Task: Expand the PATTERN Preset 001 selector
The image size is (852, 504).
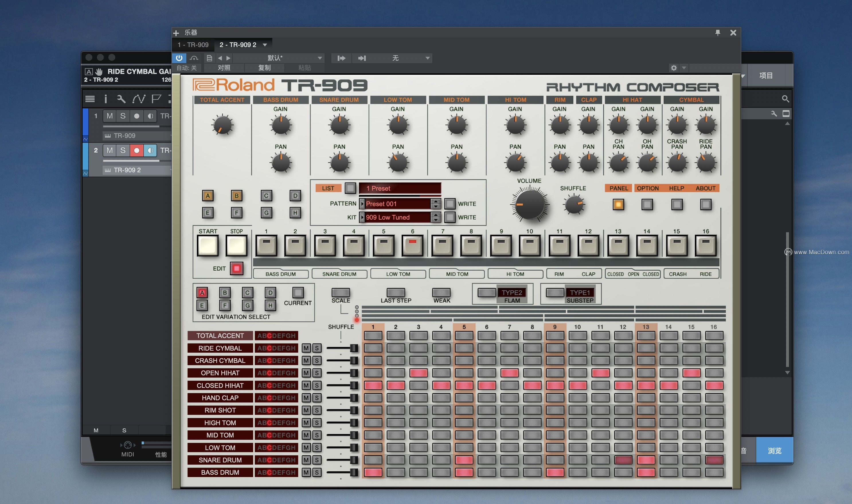Action: coord(362,204)
